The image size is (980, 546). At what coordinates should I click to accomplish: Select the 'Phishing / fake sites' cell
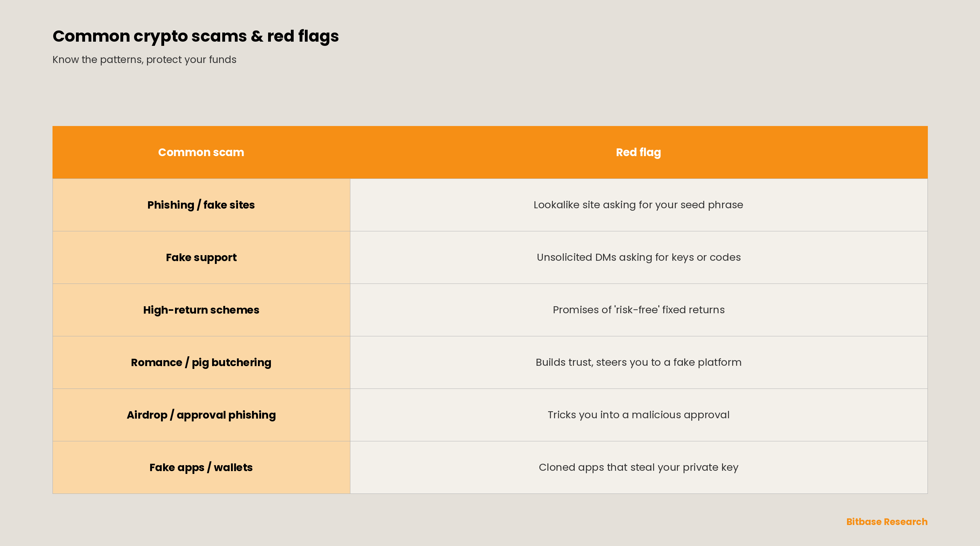pos(201,205)
